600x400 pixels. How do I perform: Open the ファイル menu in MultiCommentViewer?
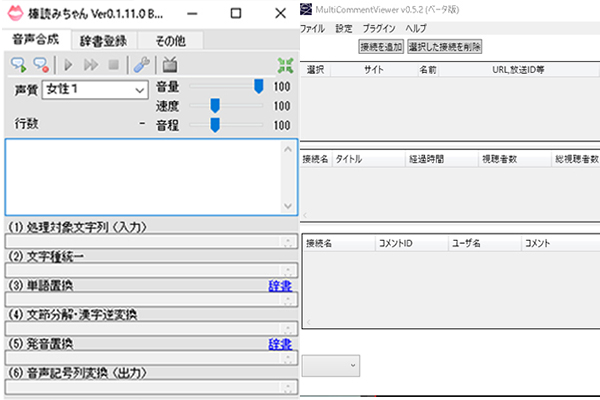click(312, 28)
